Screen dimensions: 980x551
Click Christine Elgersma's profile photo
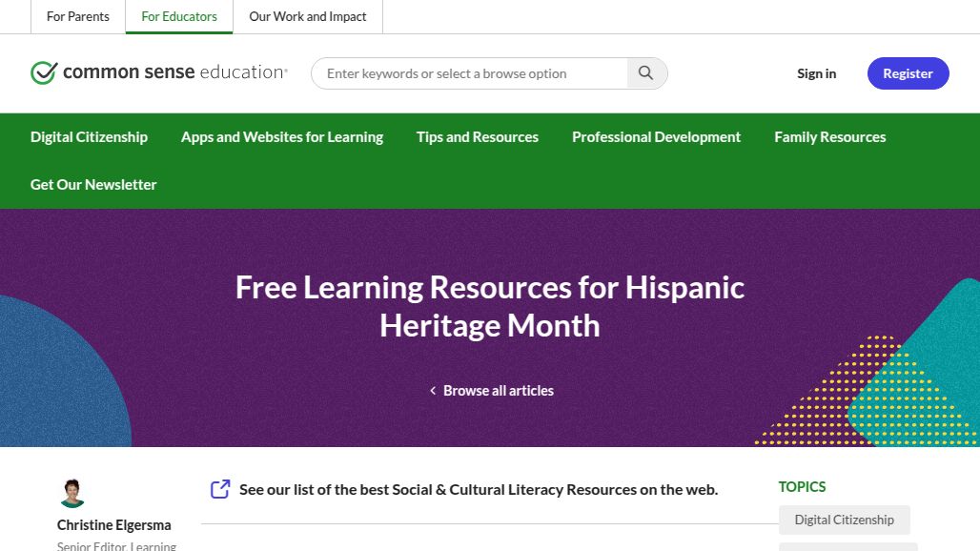coord(72,494)
